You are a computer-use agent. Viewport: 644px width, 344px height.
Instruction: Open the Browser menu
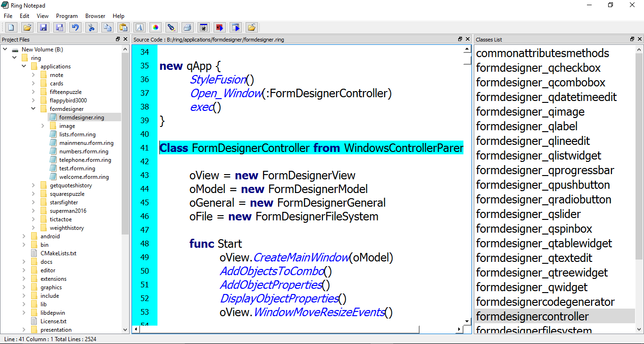pyautogui.click(x=95, y=16)
